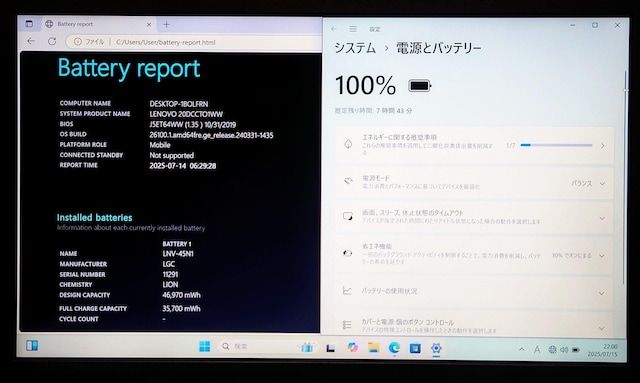Click the battery usage chart icon

(347, 290)
